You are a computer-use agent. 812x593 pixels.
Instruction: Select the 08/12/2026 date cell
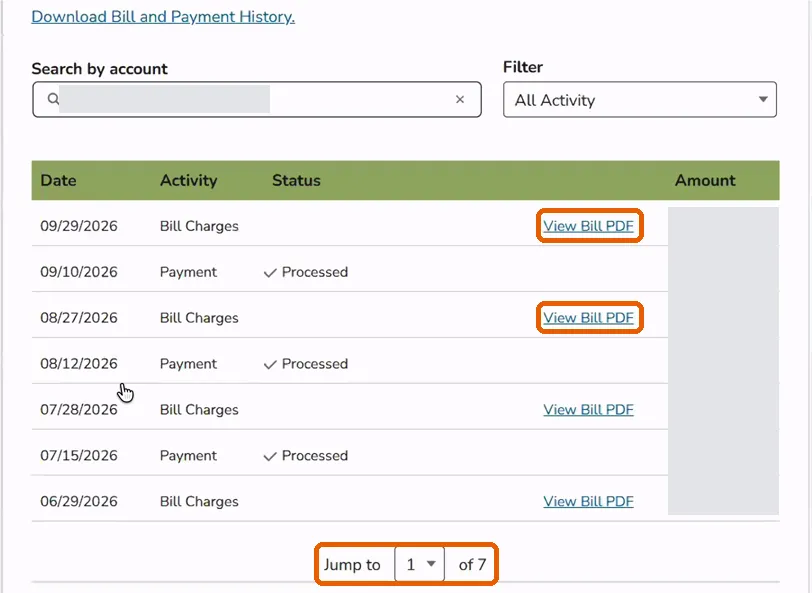79,364
